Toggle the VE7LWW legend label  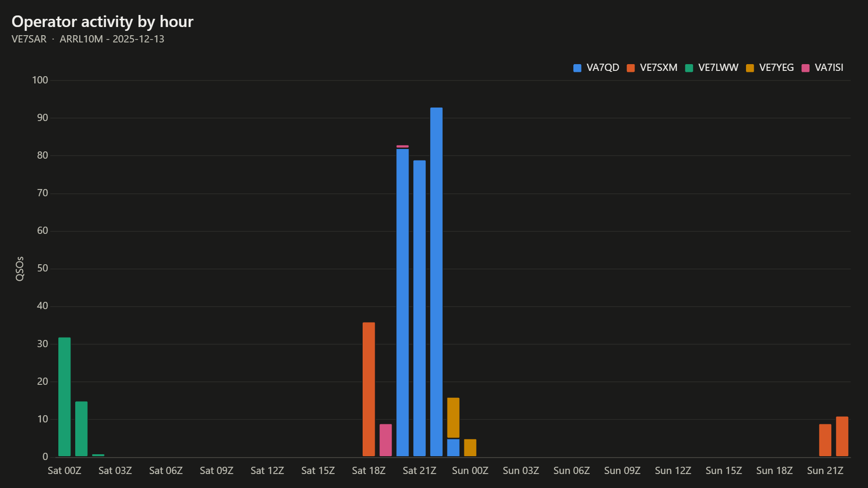coord(719,68)
